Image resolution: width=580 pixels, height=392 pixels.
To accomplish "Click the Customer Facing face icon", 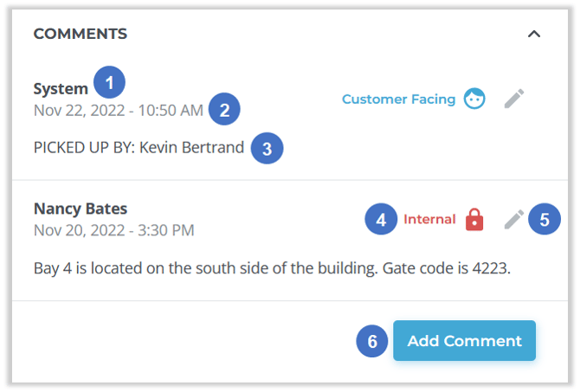I will pos(474,99).
